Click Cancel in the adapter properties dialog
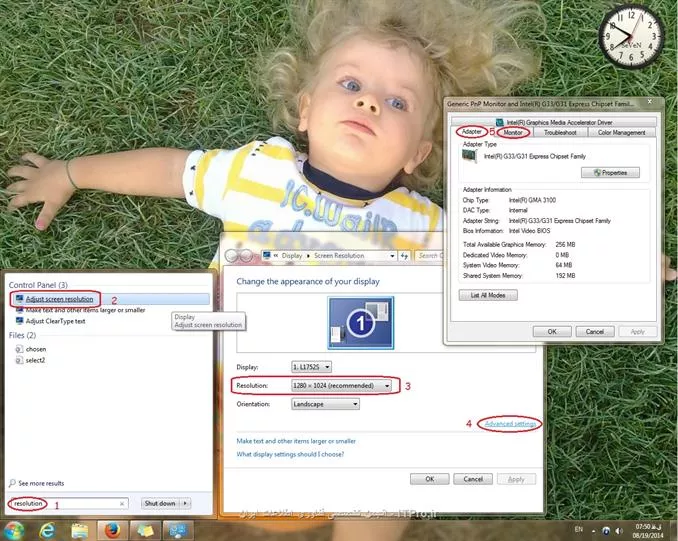678x541 pixels. (595, 332)
